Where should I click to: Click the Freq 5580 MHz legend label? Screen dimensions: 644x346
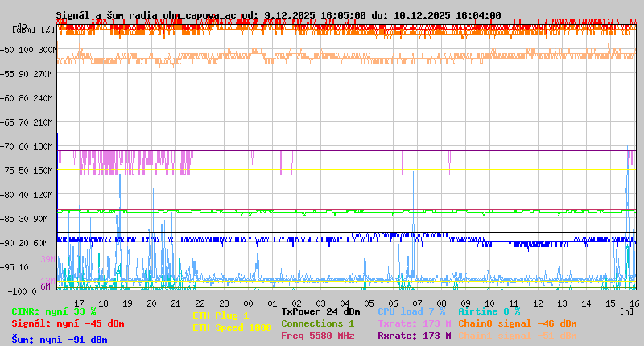click(317, 336)
